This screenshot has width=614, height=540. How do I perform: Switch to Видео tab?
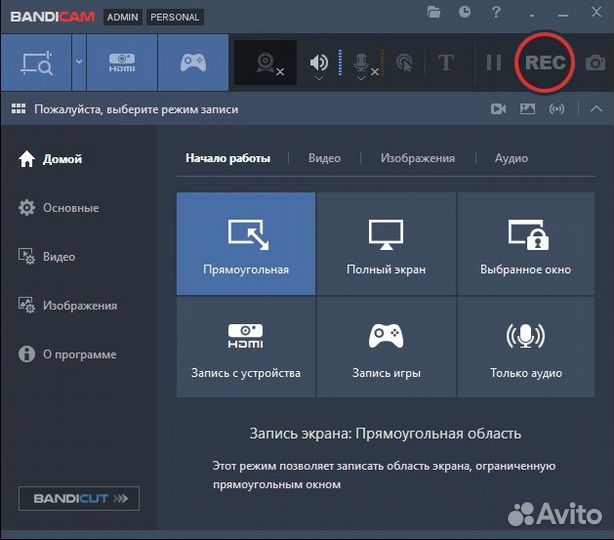324,158
